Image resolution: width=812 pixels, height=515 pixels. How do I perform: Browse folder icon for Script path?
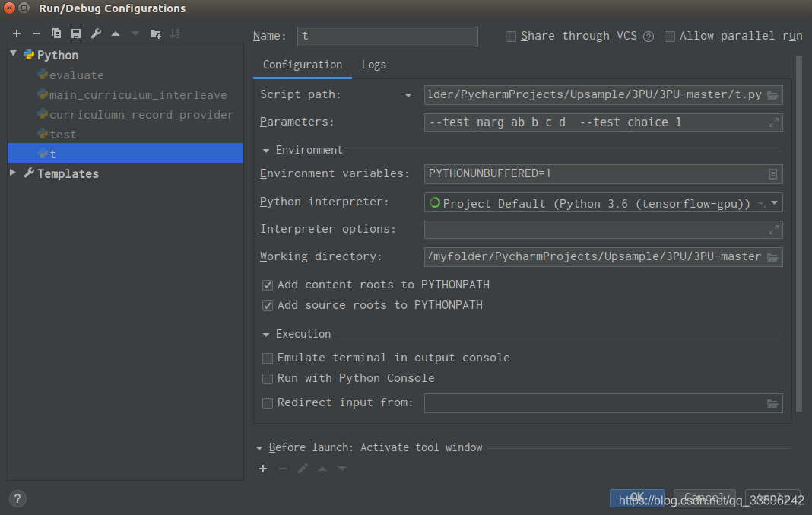(x=772, y=95)
